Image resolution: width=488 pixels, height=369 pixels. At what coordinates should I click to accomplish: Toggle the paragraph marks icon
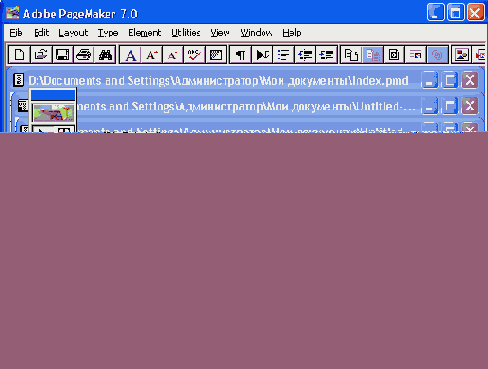coord(240,55)
